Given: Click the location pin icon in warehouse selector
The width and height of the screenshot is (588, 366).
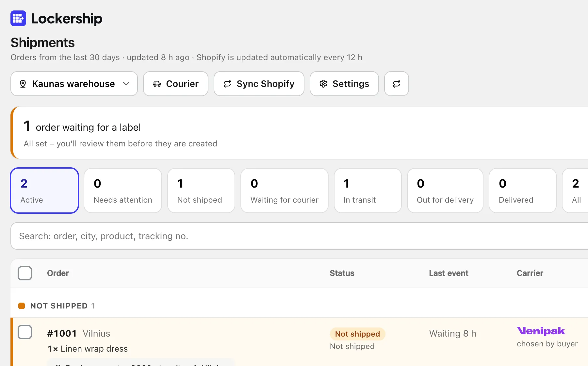Looking at the screenshot, I should pyautogui.click(x=23, y=84).
